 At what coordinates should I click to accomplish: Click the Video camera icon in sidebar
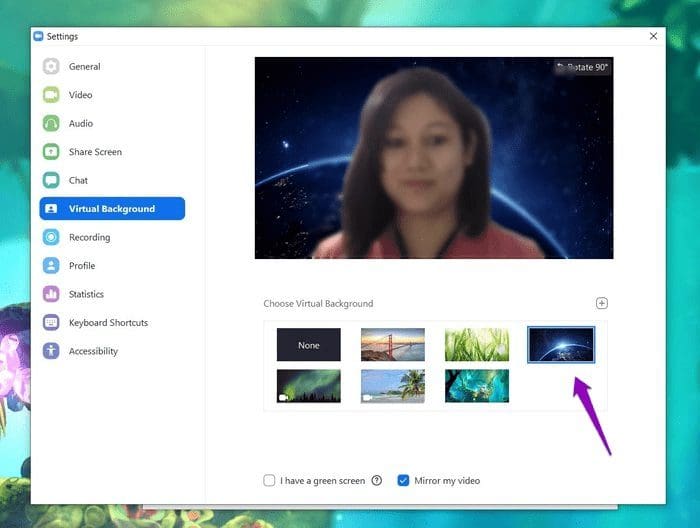pos(51,95)
